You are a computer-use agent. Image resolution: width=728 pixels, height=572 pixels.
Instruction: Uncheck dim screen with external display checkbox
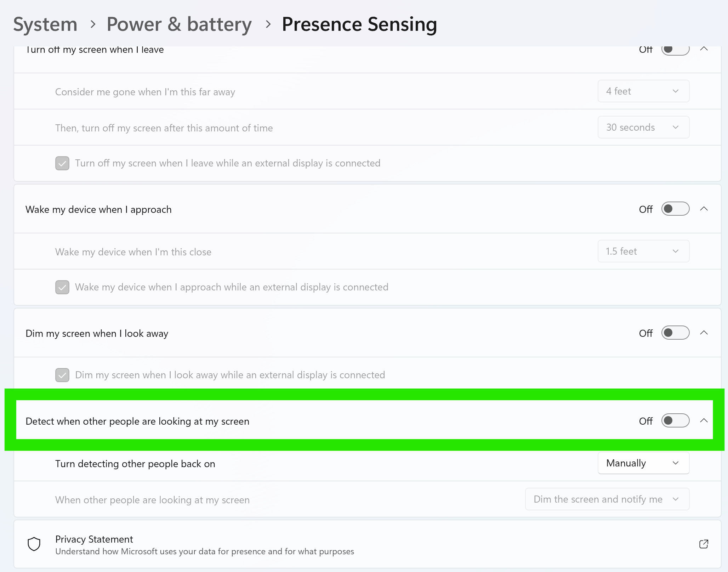62,375
